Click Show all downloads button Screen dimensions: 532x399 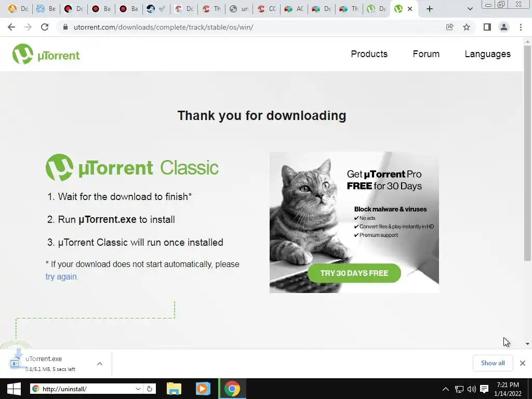[493, 363]
